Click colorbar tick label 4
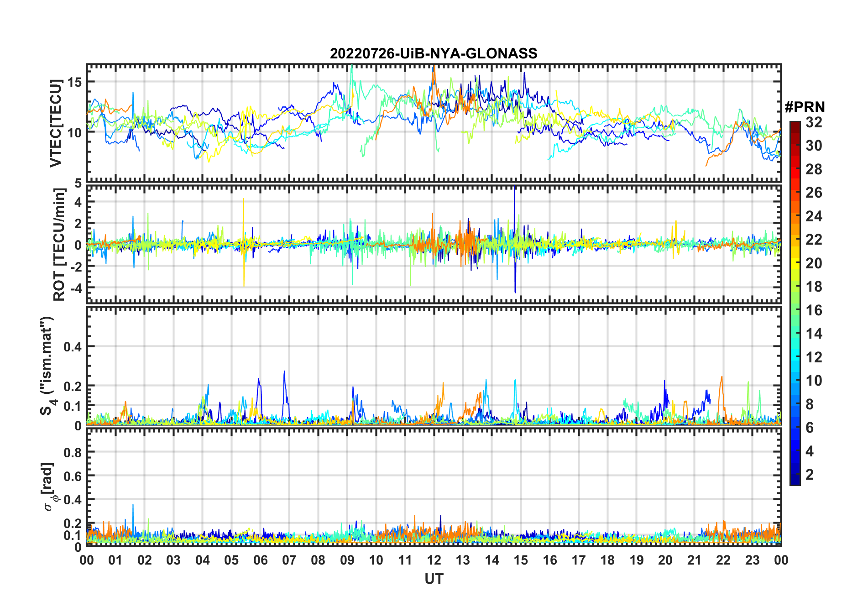The image size is (868, 607). click(x=810, y=451)
